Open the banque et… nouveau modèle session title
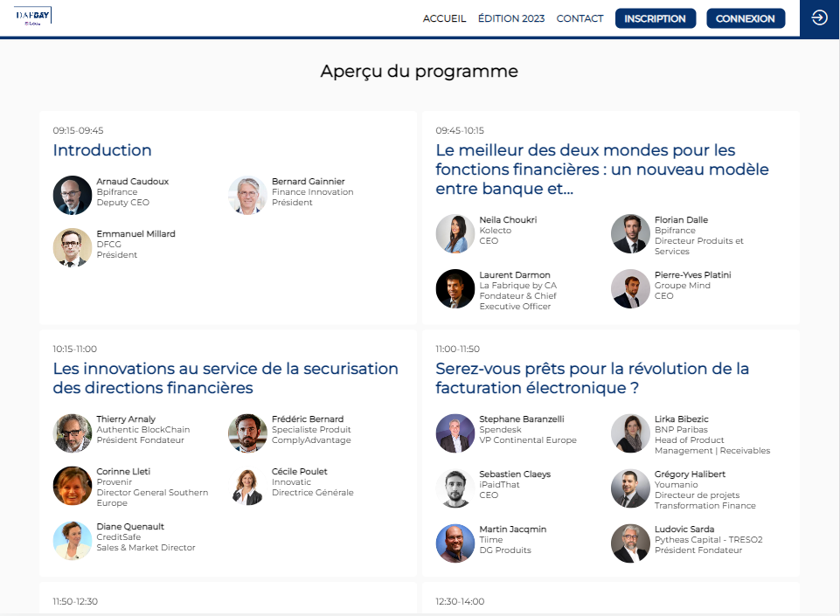840x616 pixels. [x=602, y=170]
